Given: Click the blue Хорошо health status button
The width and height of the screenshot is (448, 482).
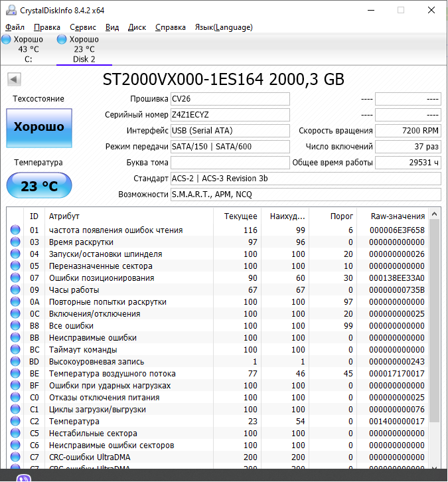Looking at the screenshot, I should [38, 127].
